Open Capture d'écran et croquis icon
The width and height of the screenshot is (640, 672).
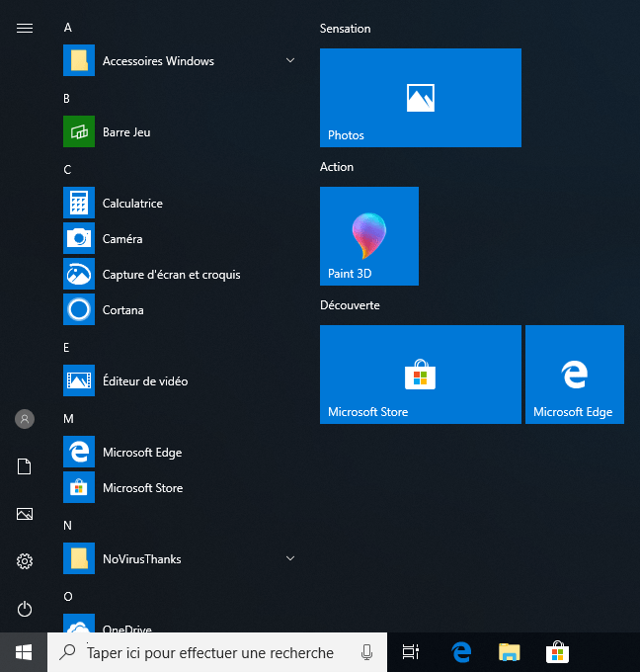[x=79, y=274]
